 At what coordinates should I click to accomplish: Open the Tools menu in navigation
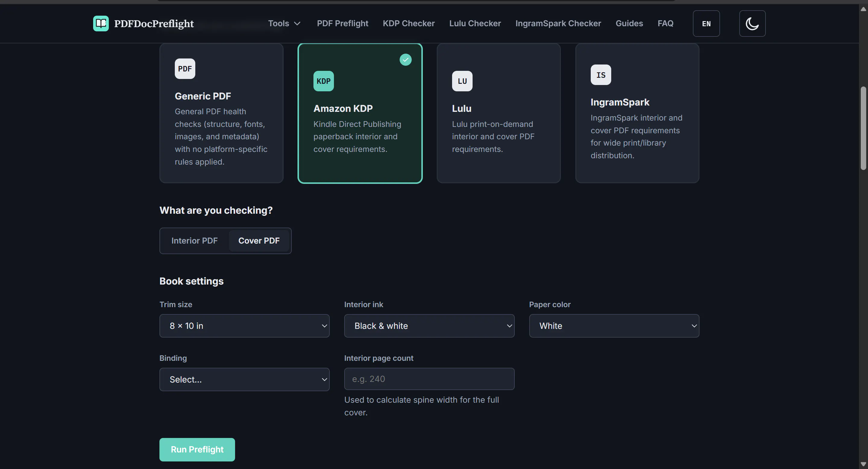point(284,23)
